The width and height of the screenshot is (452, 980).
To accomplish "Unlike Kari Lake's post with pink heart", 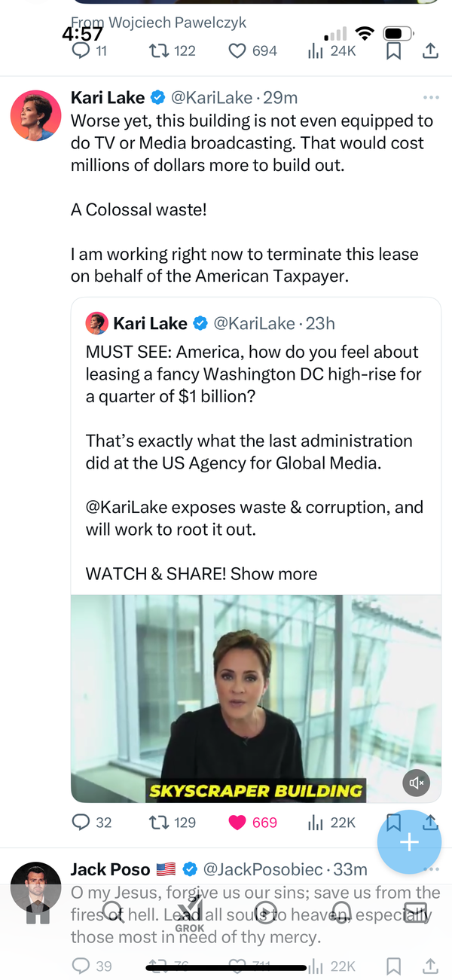I will [238, 822].
